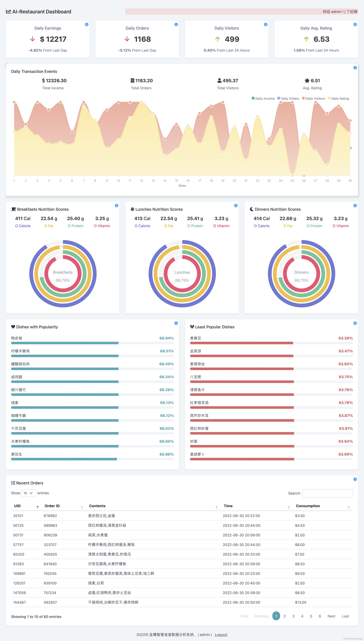This screenshot has width=364, height=641.
Task: Go to page 5 of orders
Action: point(311,616)
